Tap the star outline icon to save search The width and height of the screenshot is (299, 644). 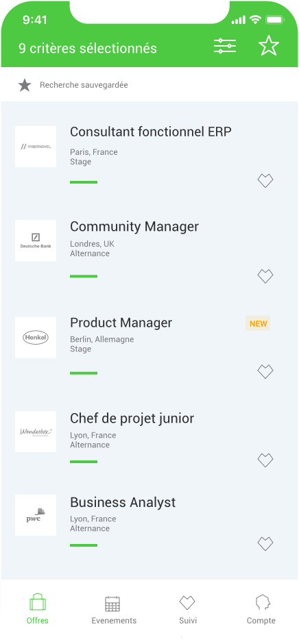tap(269, 46)
